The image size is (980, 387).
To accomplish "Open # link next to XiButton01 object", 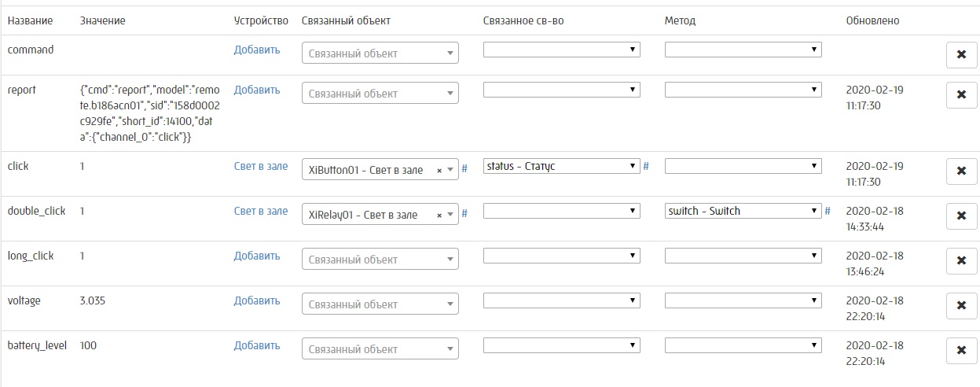I will (464, 169).
